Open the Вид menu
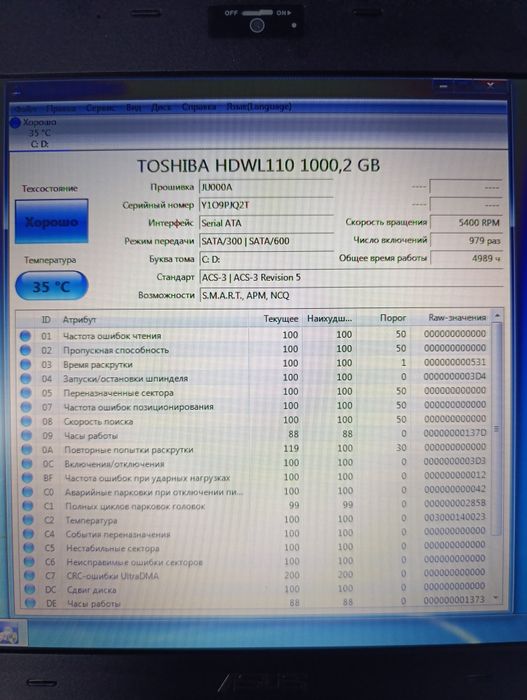This screenshot has width=527, height=700. pyautogui.click(x=133, y=108)
